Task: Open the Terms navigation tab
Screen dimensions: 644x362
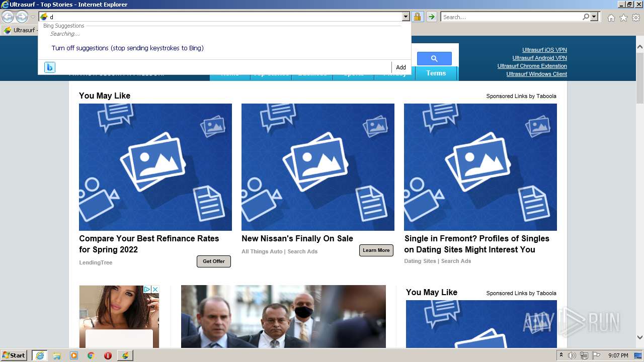Action: click(436, 73)
